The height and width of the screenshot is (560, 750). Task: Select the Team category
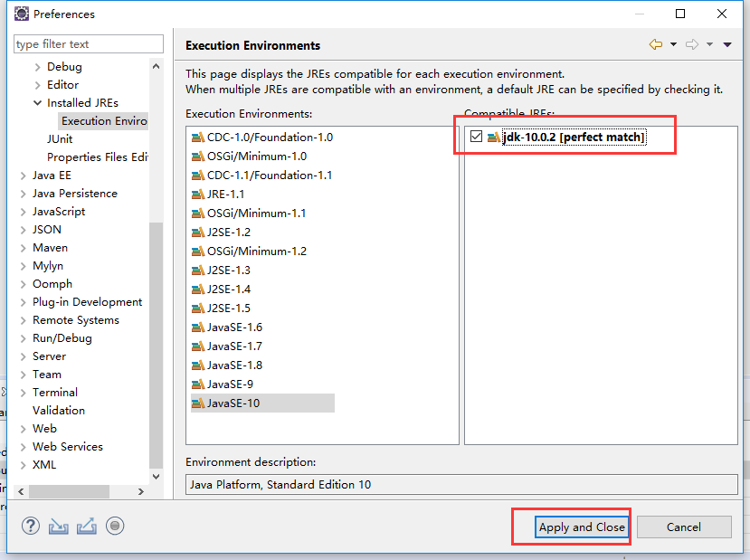[47, 375]
